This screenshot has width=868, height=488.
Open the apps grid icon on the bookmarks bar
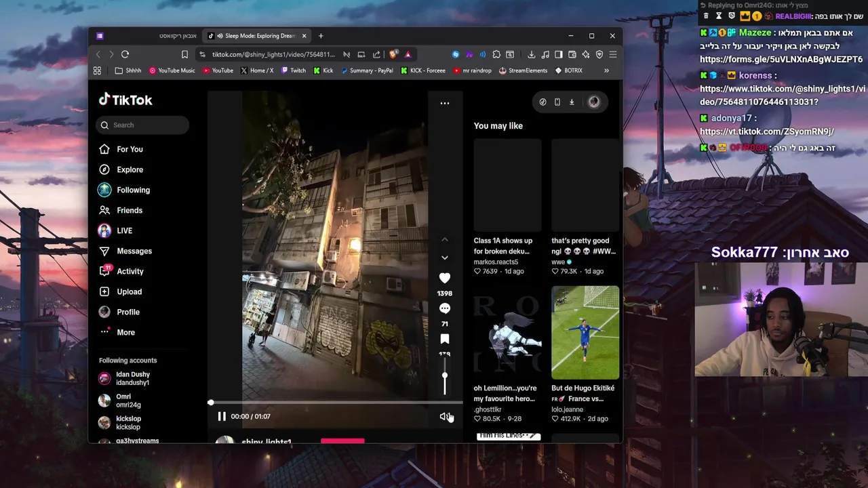[x=97, y=70]
